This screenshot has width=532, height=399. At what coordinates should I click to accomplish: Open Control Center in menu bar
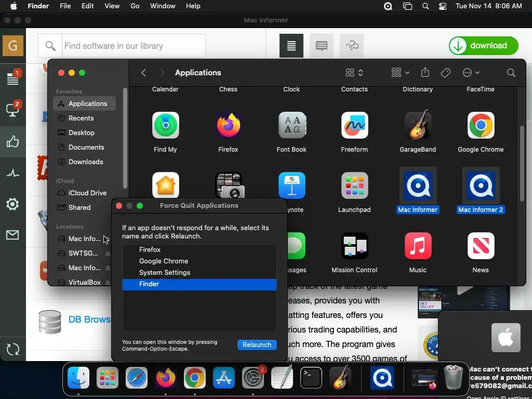pyautogui.click(x=443, y=6)
